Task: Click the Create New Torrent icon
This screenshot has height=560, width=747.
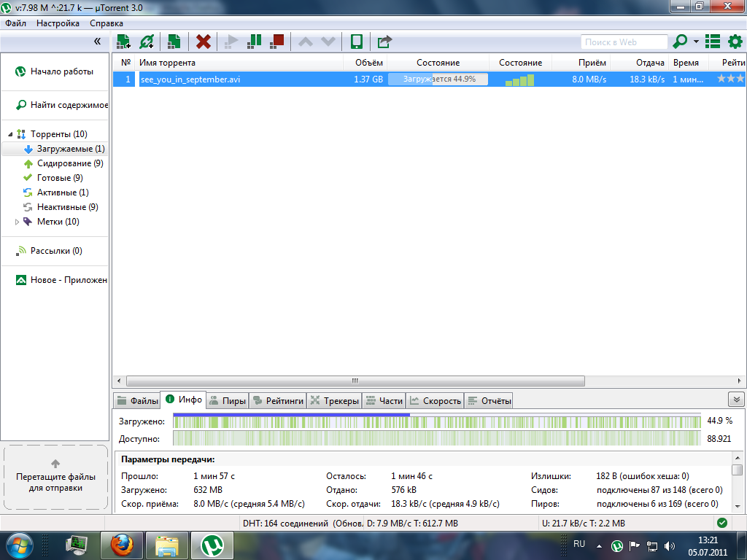Action: (x=174, y=42)
